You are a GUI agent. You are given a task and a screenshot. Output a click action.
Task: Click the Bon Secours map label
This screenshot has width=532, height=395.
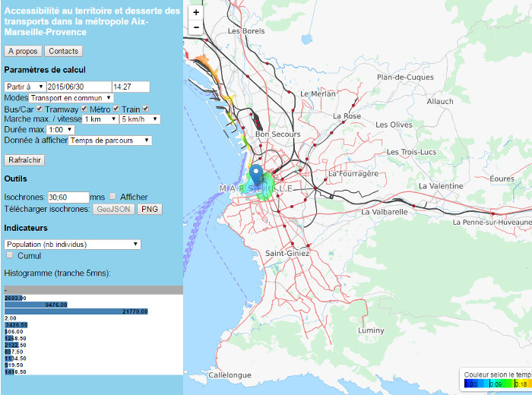[277, 134]
